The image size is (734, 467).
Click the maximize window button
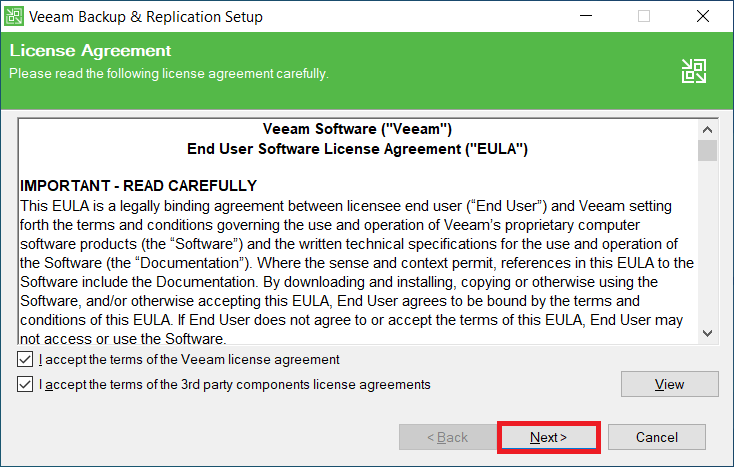[644, 16]
